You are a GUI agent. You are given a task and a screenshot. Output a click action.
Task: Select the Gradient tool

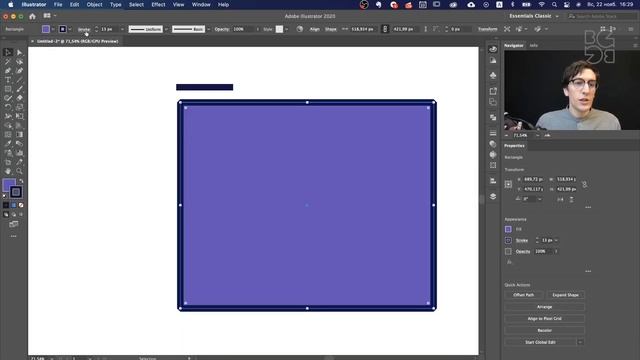point(19,134)
